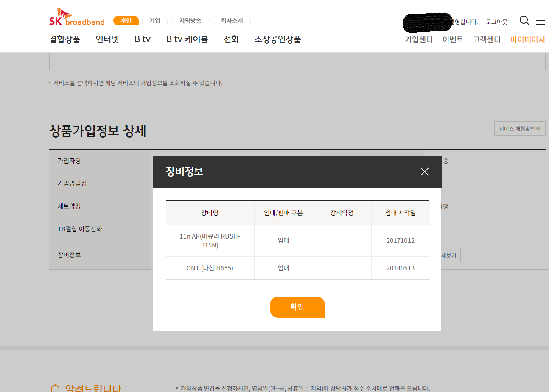Open the 결합상품 menu
This screenshot has height=392, width=549.
click(x=64, y=39)
